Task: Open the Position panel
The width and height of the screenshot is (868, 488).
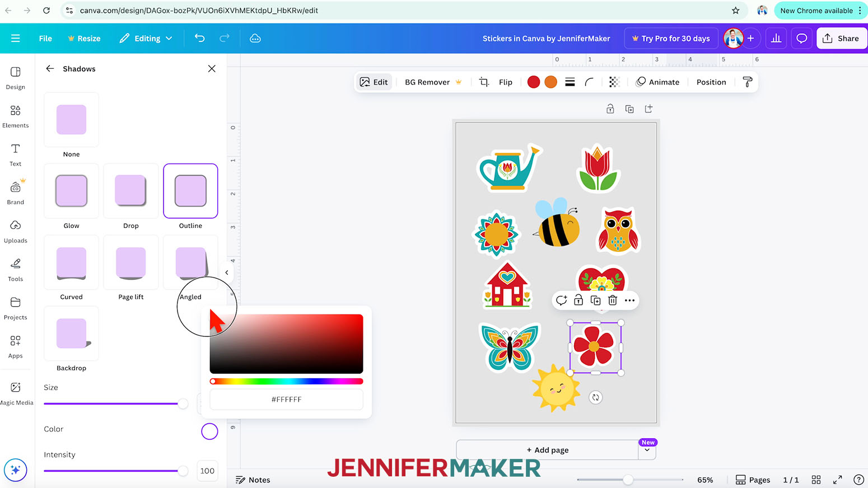Action: pyautogui.click(x=711, y=82)
